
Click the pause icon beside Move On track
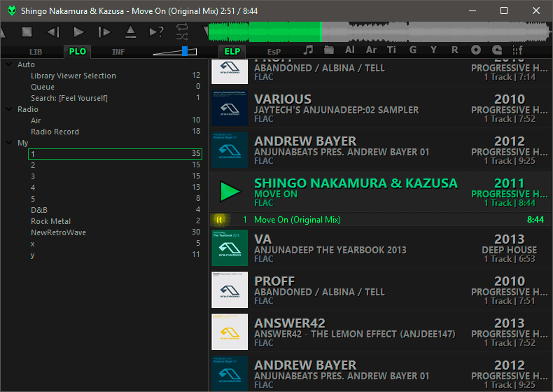(x=219, y=220)
